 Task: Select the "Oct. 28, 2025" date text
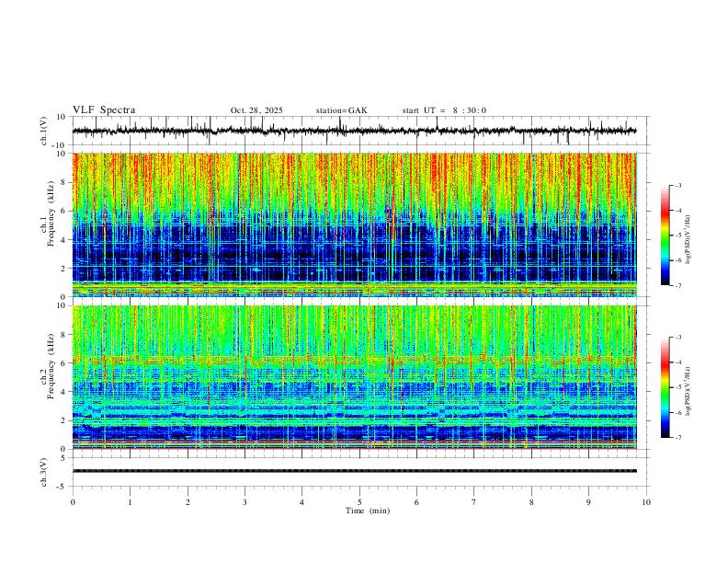pyautogui.click(x=256, y=110)
